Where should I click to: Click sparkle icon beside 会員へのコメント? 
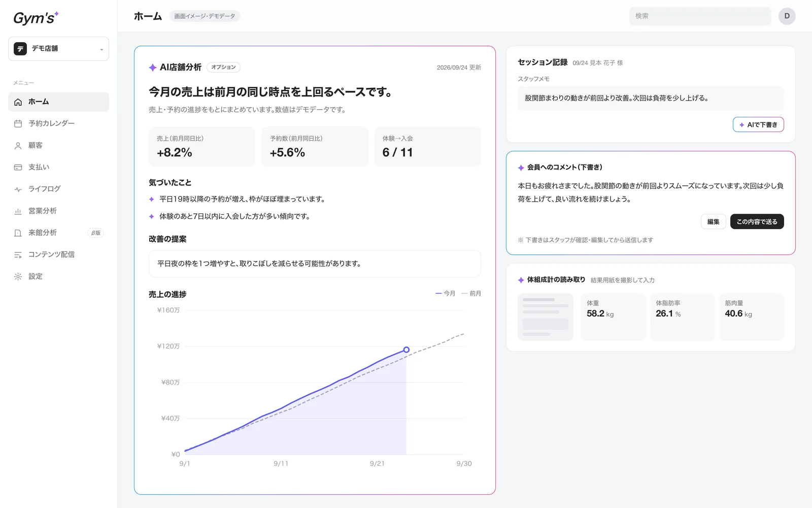(x=521, y=168)
